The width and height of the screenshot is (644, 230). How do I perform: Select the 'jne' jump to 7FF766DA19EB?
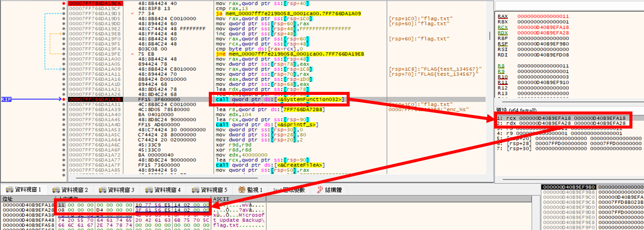click(289, 54)
